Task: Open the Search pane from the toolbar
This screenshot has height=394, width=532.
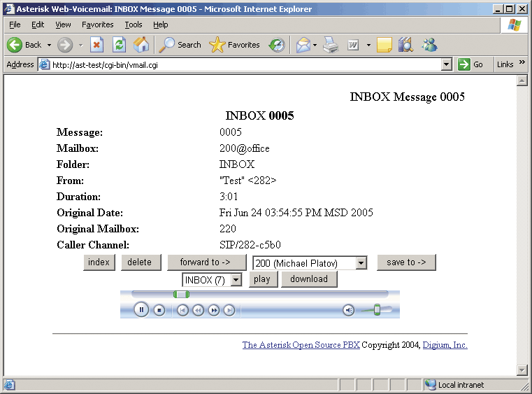Action: point(180,45)
